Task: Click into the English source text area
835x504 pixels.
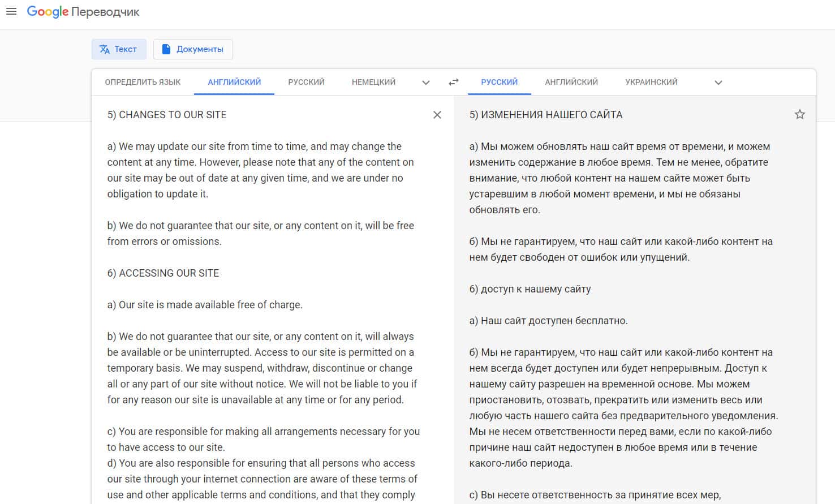Action: [x=260, y=305]
